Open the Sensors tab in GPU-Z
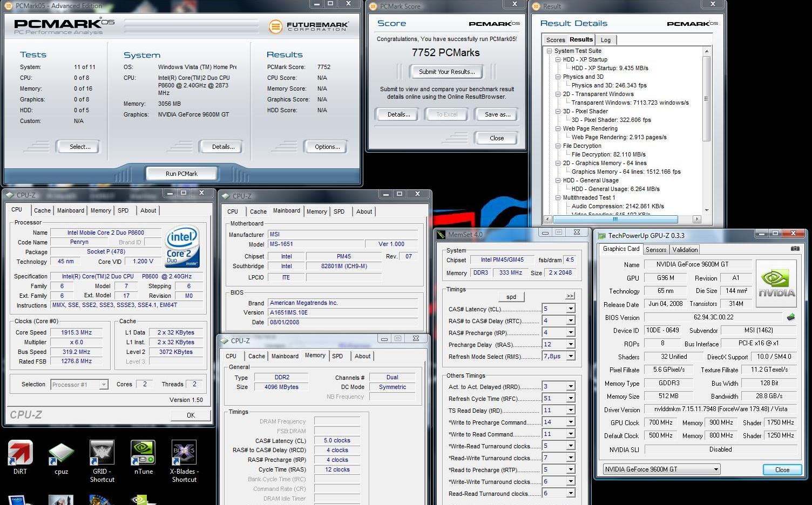 [x=656, y=249]
